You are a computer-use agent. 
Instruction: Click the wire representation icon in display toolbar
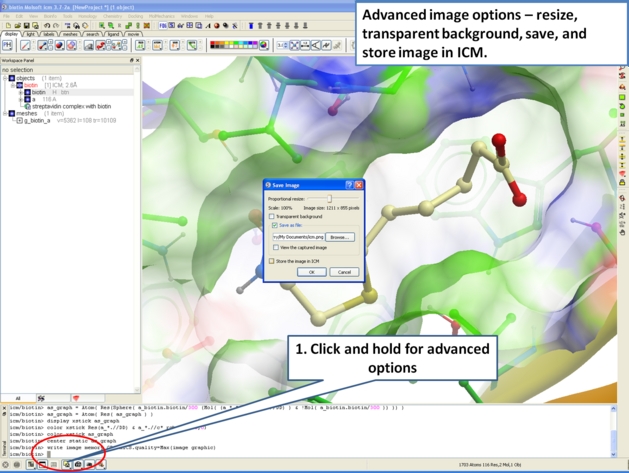pos(25,45)
